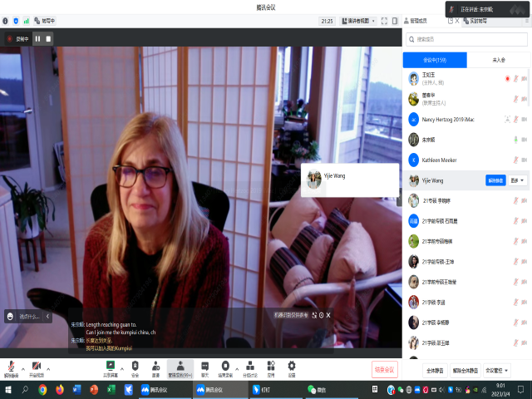The image size is (532, 399).
Task: Expand video options arrow
Action: pyautogui.click(x=48, y=369)
